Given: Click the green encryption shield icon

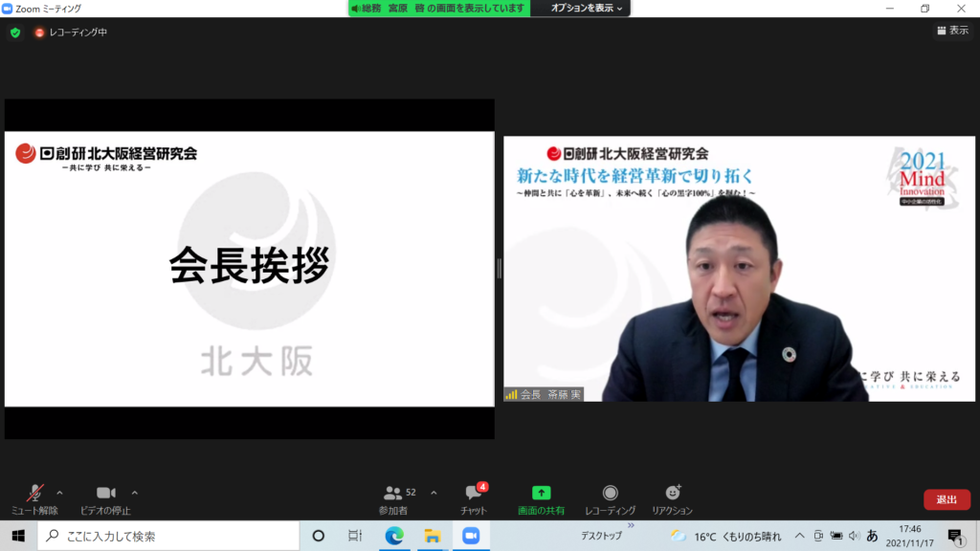Looking at the screenshot, I should (15, 33).
